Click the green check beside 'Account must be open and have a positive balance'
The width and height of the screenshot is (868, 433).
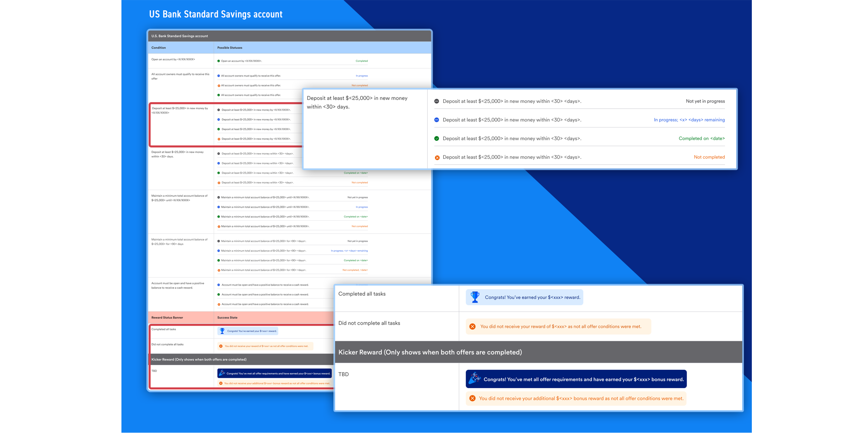tap(219, 295)
